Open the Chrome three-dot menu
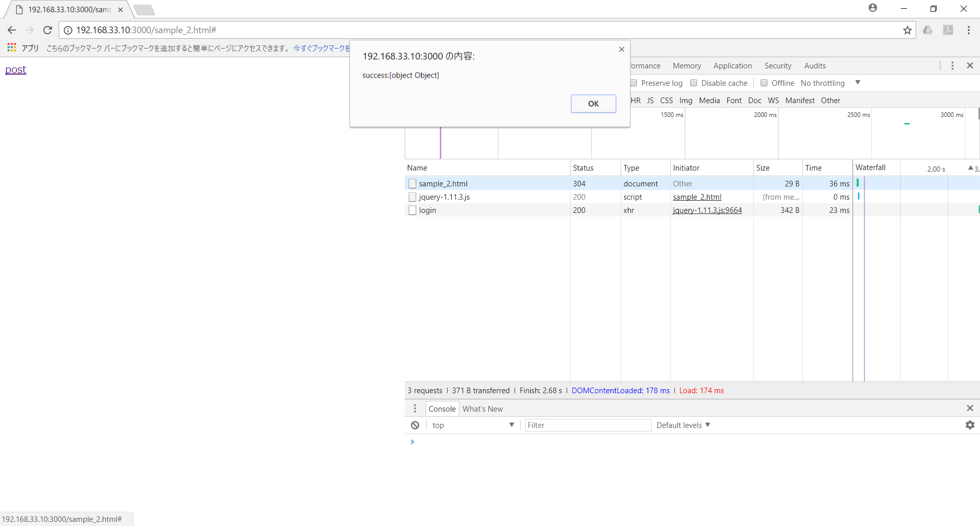The height and width of the screenshot is (526, 980). tap(968, 30)
